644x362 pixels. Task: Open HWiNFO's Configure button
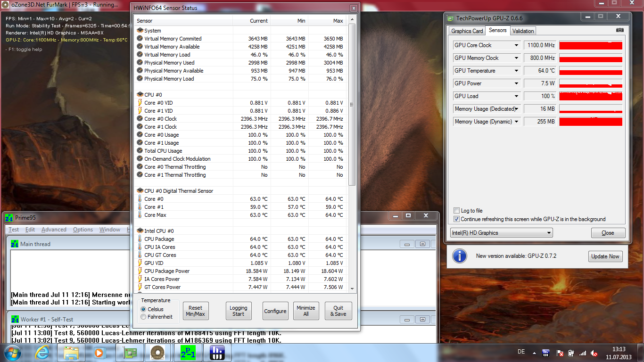[275, 311]
